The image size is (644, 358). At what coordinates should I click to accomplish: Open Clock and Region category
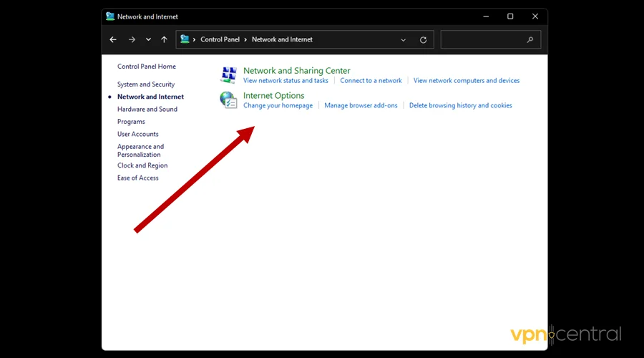click(x=142, y=165)
